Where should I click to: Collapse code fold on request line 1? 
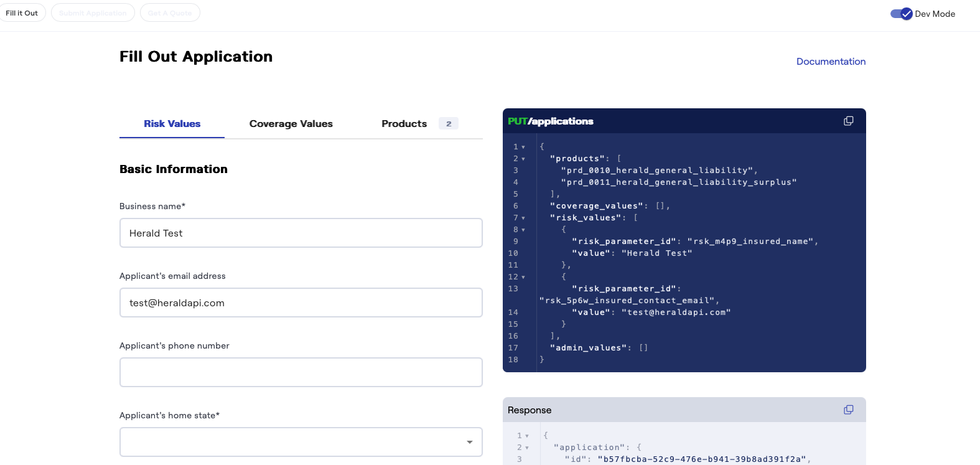click(x=523, y=147)
